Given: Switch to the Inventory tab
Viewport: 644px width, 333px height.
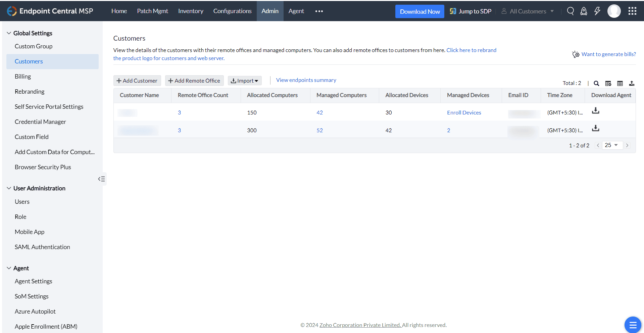Looking at the screenshot, I should (191, 11).
